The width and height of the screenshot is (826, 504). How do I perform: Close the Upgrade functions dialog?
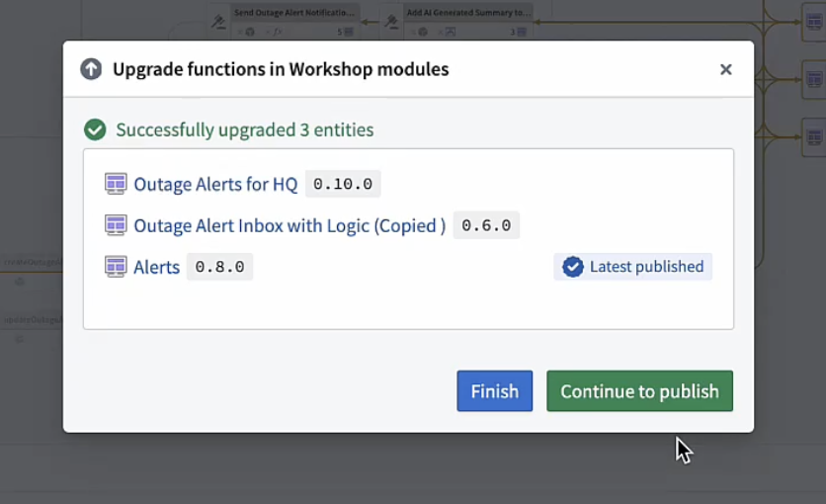(x=726, y=69)
